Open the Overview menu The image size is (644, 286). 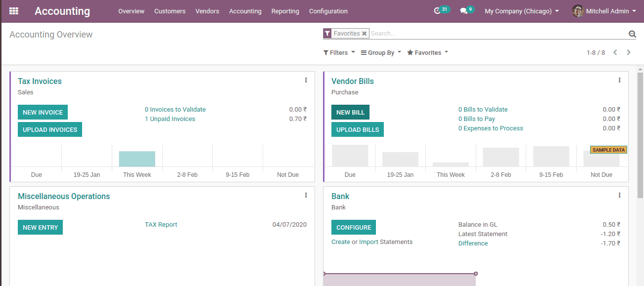[x=131, y=11]
